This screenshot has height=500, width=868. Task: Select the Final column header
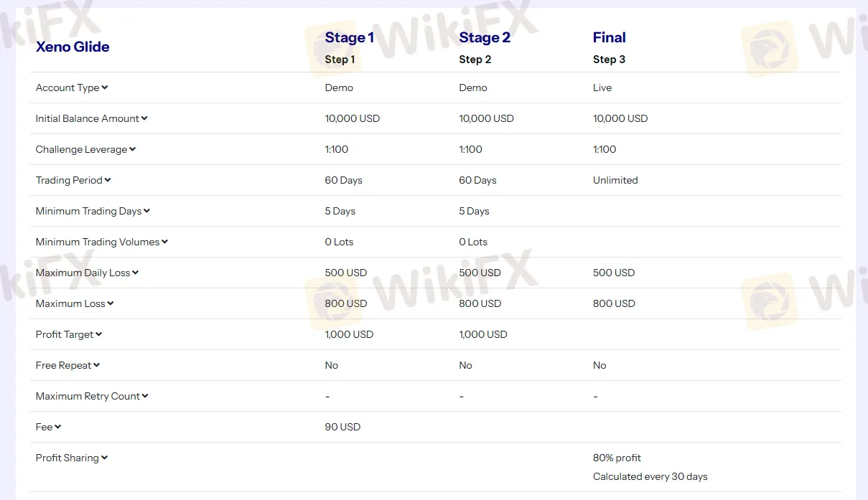(x=609, y=37)
